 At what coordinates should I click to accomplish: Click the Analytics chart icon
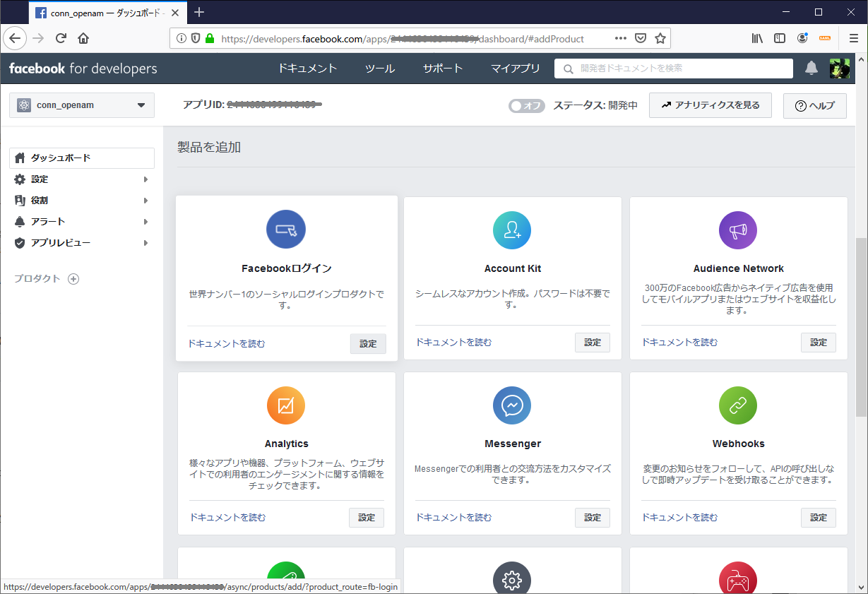click(286, 405)
